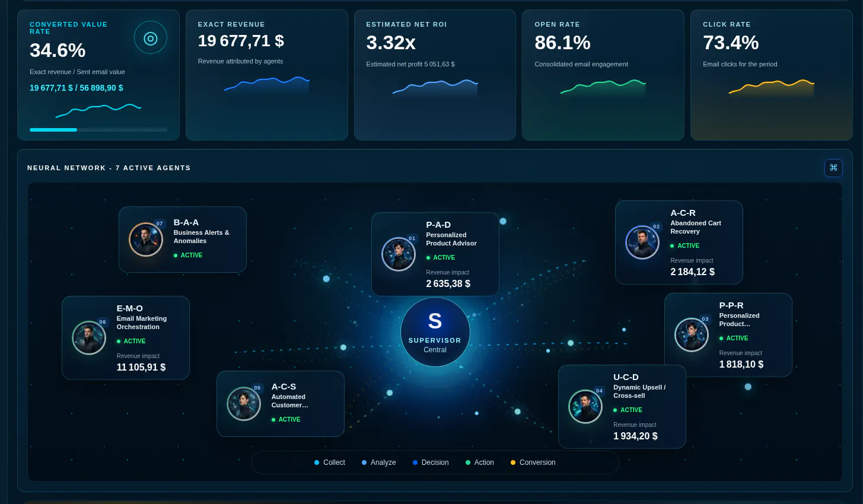Select the Automated Customer… card title
The image size is (863, 504).
point(290,401)
